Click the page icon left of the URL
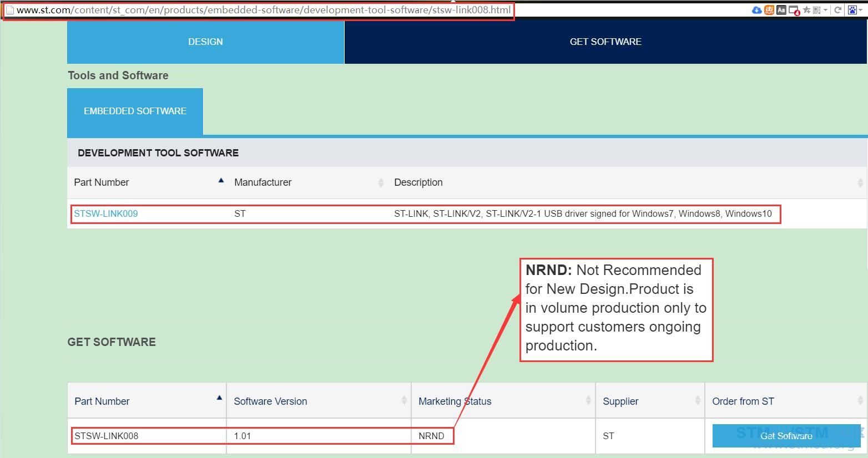This screenshot has width=868, height=458. click(x=9, y=10)
